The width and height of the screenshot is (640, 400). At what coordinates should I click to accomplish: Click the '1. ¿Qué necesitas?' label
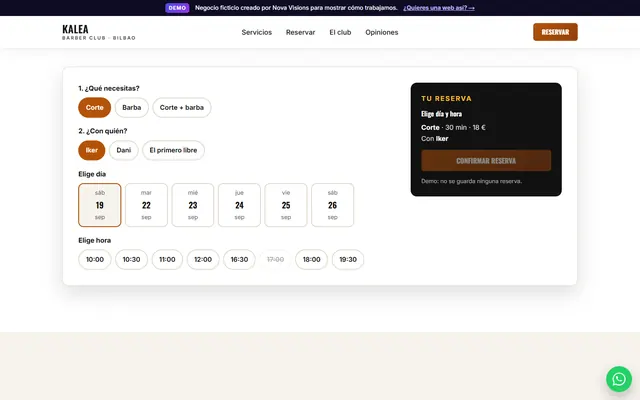[109, 88]
